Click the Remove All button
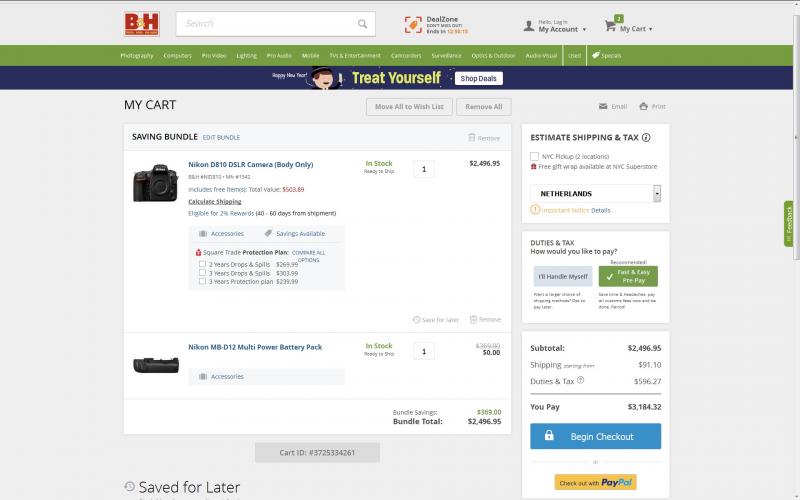The width and height of the screenshot is (800, 500). (484, 107)
